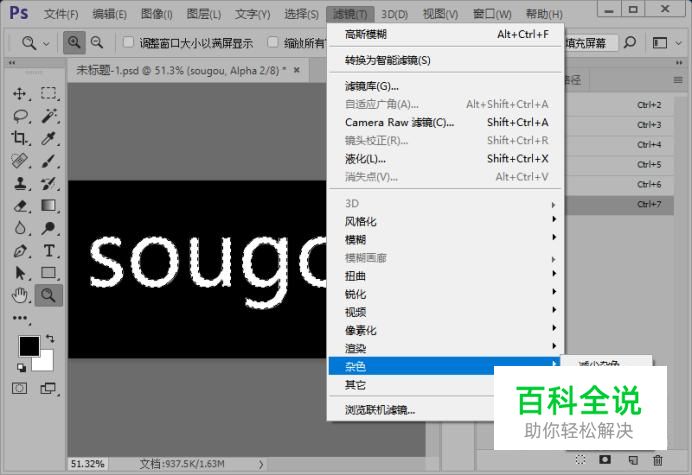Image resolution: width=692 pixels, height=475 pixels.
Task: Open the panel options menu icon
Action: click(x=678, y=80)
